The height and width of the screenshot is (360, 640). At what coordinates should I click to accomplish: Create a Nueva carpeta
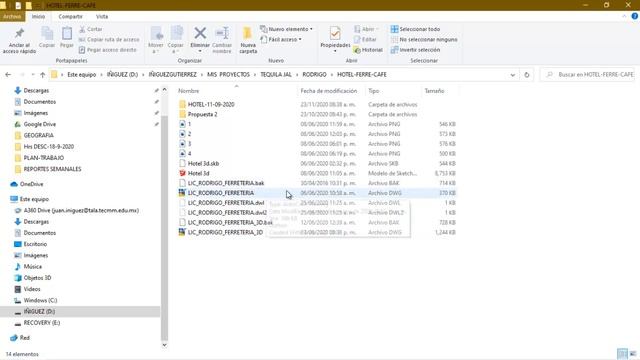[248, 40]
